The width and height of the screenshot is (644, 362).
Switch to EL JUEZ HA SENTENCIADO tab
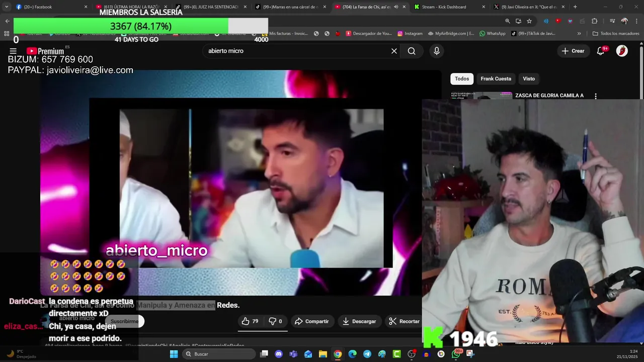point(211,7)
